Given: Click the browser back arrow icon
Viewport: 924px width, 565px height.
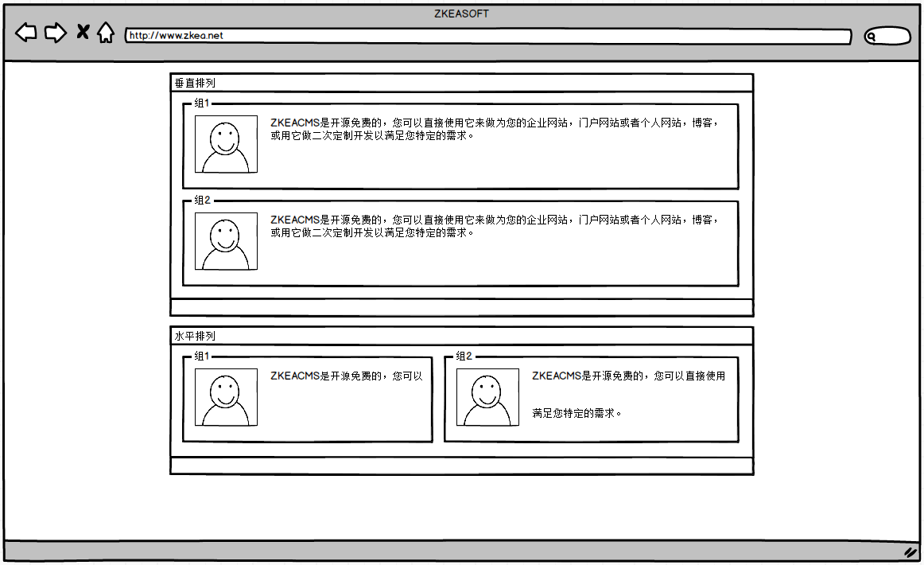Looking at the screenshot, I should point(26,33).
